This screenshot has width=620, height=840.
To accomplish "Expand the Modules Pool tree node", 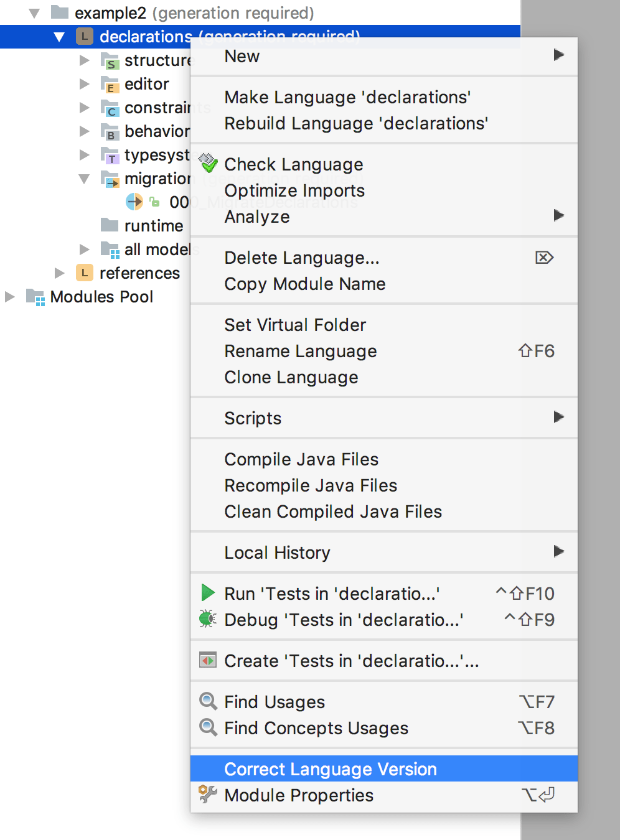I will (10, 297).
